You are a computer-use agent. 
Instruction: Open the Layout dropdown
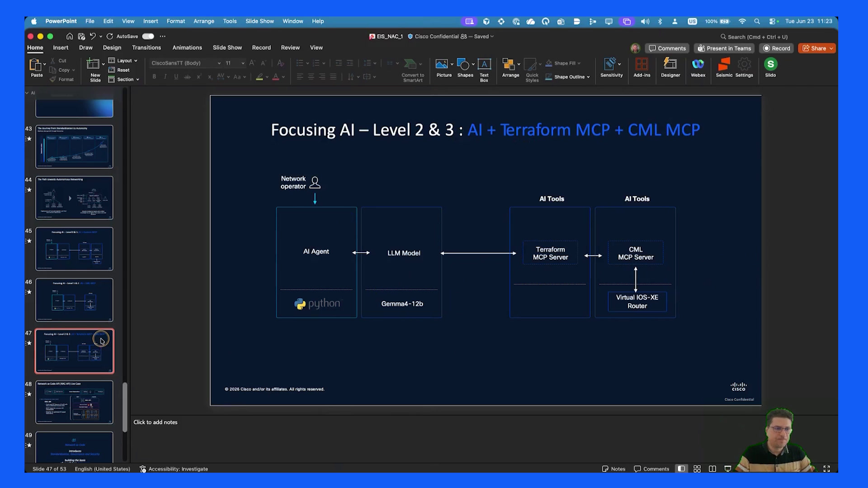click(123, 61)
